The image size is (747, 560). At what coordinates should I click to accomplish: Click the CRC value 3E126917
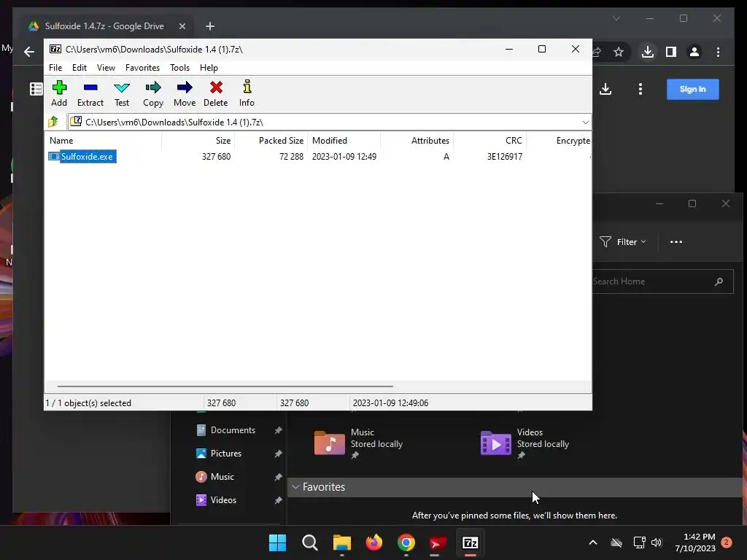(x=505, y=157)
